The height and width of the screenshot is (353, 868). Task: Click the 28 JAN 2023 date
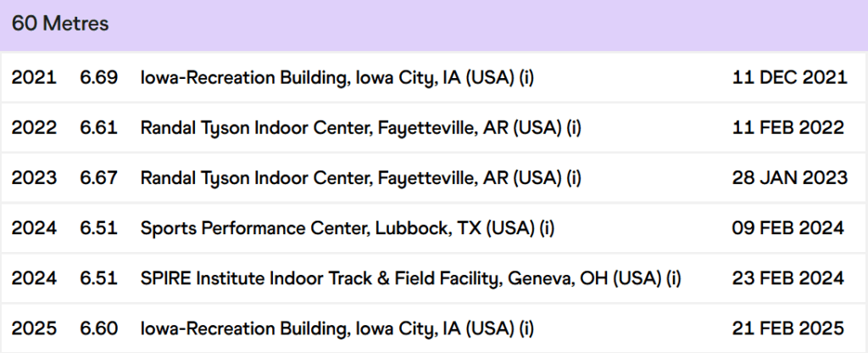[x=789, y=178]
